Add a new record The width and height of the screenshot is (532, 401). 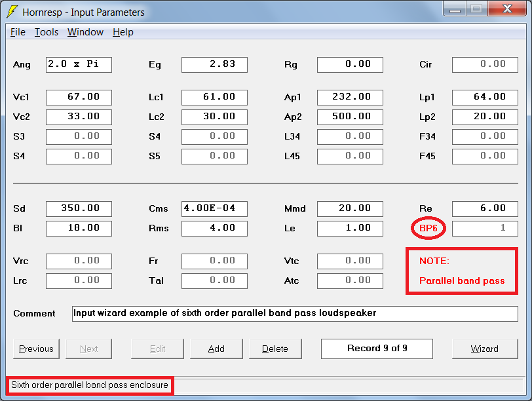[x=216, y=349]
